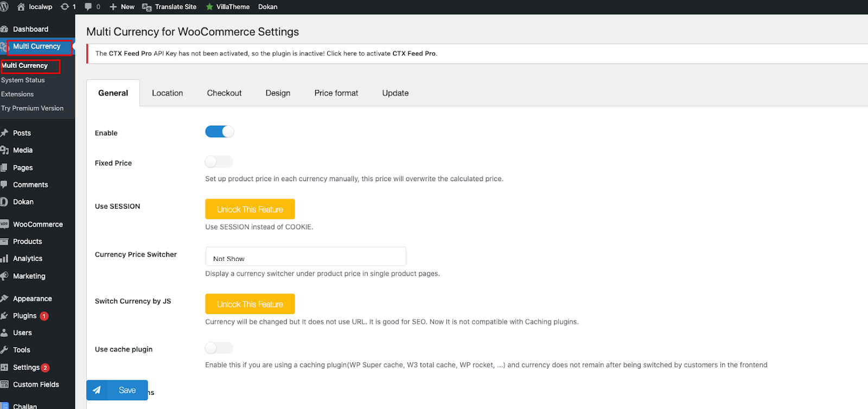Click the updates refresh icon in admin bar
The image size is (868, 409).
65,7
